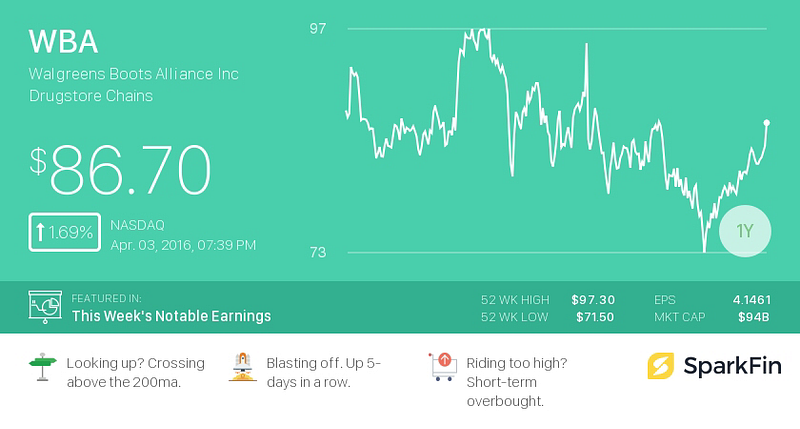This screenshot has height=429, width=800.
Task: Click the Drugstore Chains industry label
Action: [x=91, y=95]
